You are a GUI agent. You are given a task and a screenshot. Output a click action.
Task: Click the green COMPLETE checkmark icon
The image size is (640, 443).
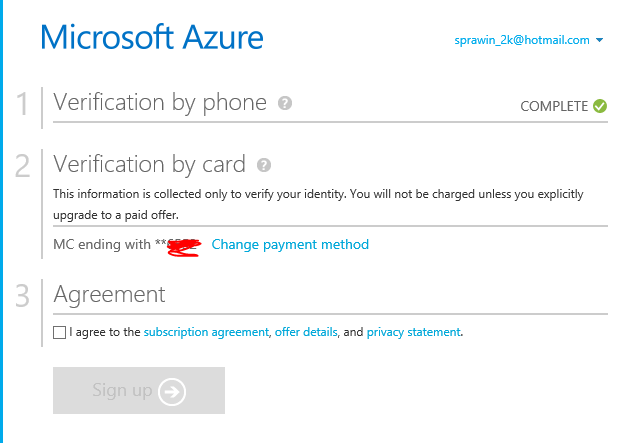click(600, 105)
